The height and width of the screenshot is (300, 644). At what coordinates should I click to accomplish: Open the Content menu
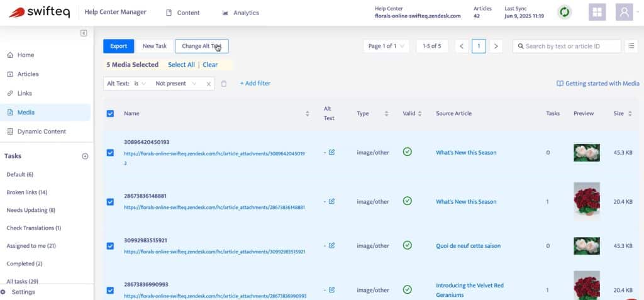tap(183, 13)
